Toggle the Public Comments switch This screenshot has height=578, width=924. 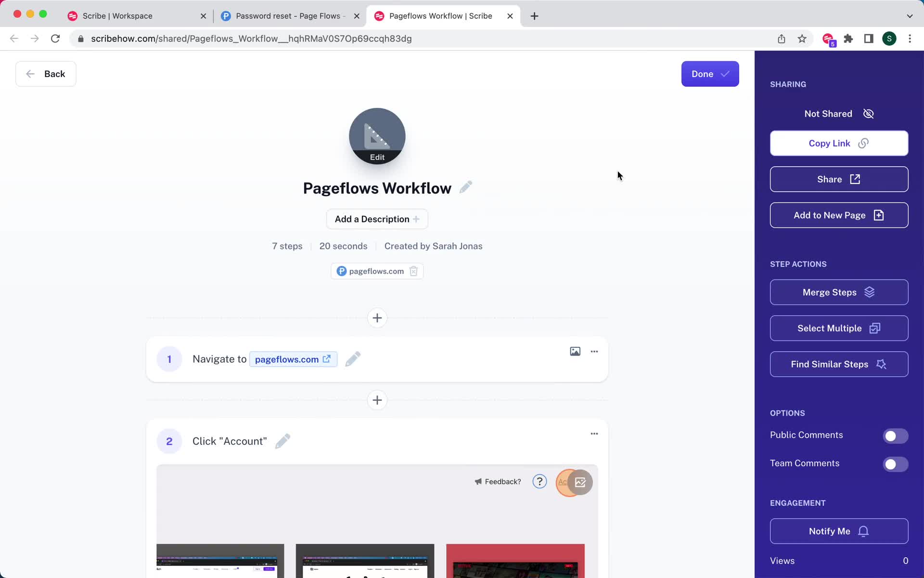coord(896,435)
